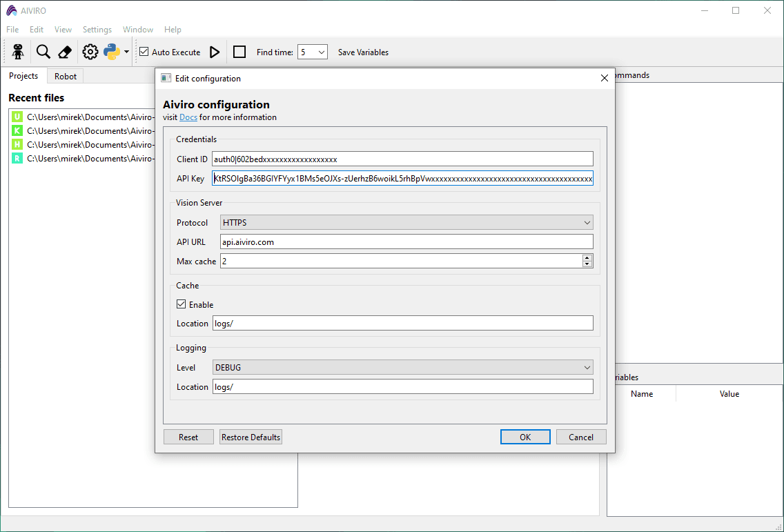Click Save Variables in toolbar
The height and width of the screenshot is (532, 784).
[363, 52]
